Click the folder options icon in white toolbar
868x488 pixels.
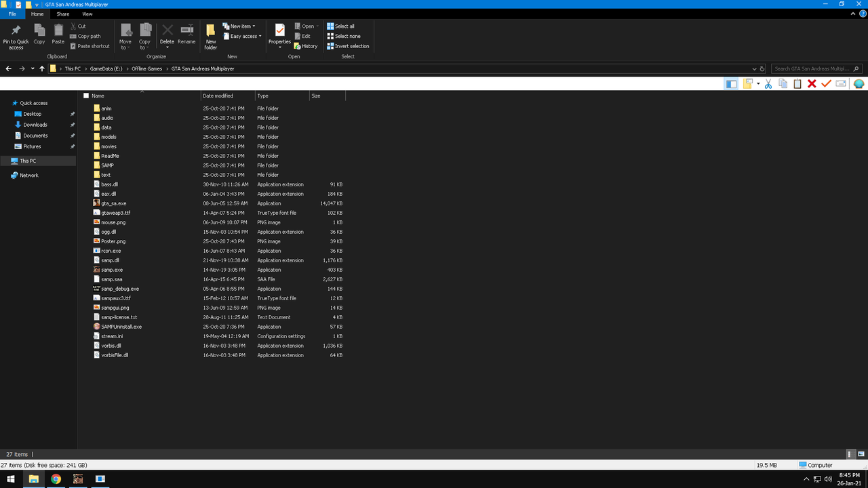click(747, 84)
